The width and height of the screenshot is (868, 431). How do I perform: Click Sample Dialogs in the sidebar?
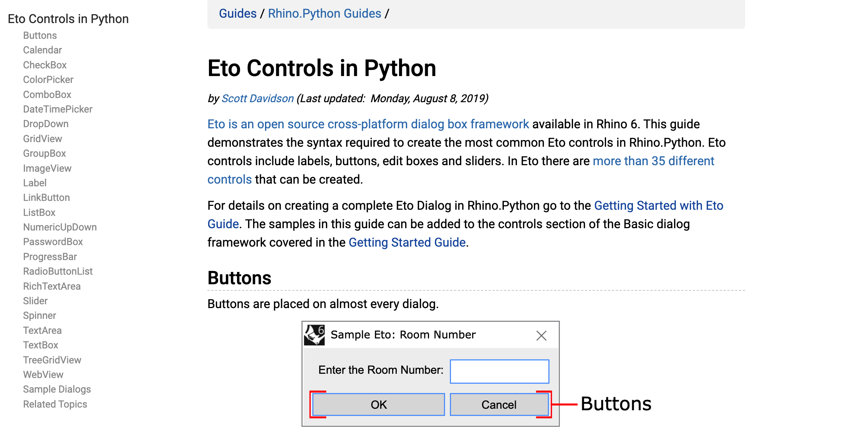57,389
